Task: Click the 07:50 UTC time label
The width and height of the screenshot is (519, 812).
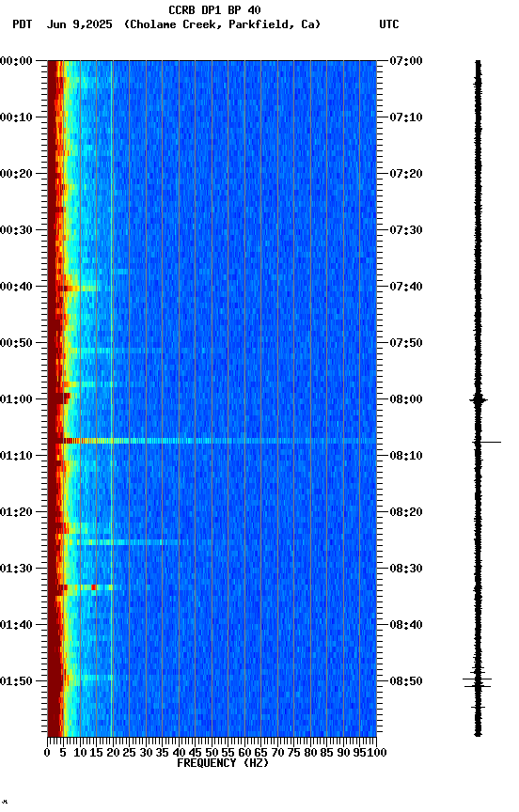Action: (406, 343)
